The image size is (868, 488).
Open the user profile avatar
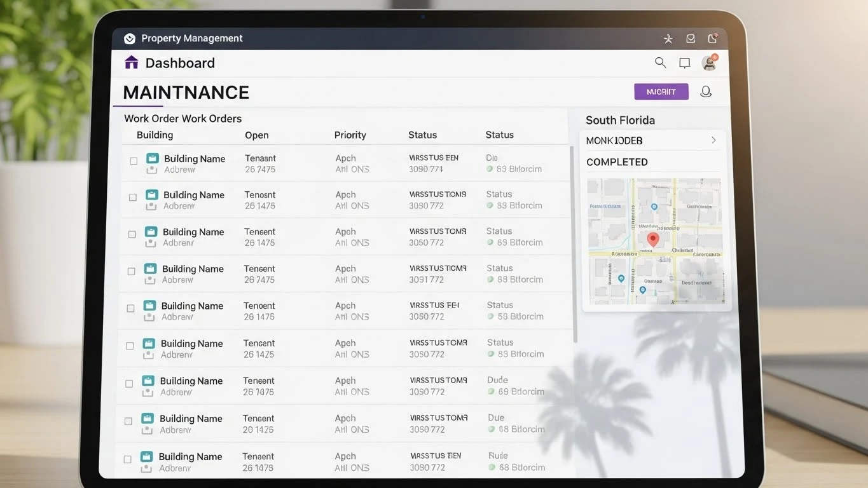708,62
